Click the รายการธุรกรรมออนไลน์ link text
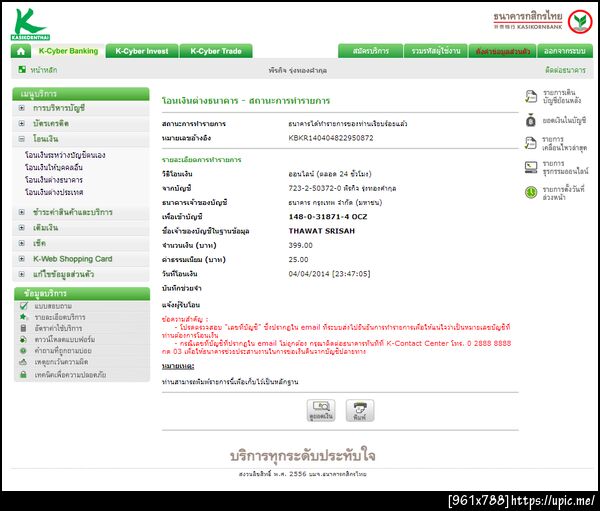 (x=565, y=168)
